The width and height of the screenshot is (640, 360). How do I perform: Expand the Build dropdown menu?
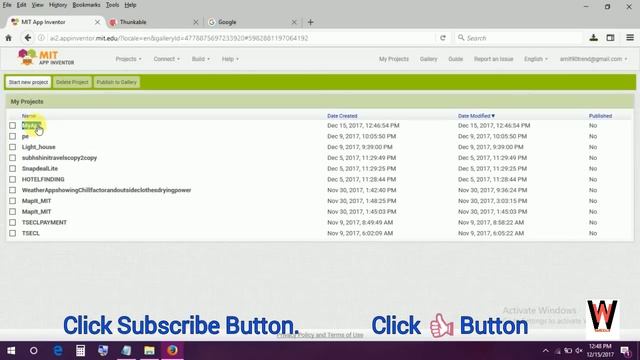pos(201,59)
